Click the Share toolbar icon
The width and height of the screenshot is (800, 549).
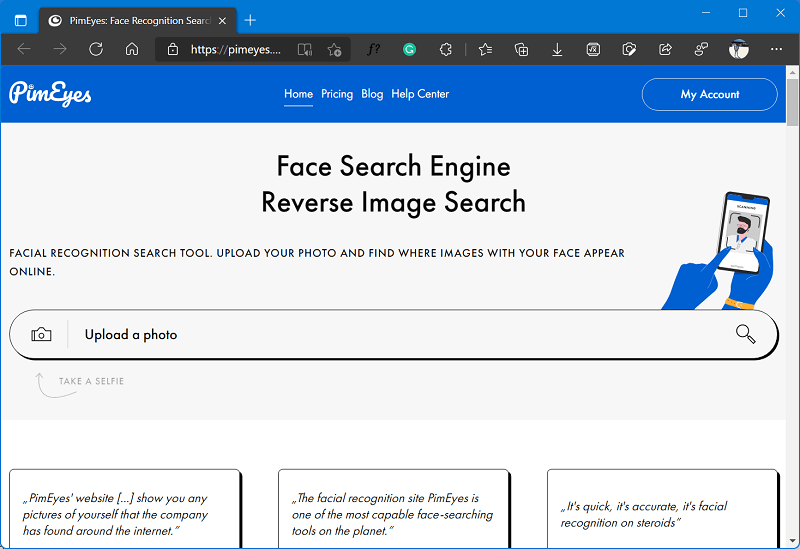[x=665, y=49]
